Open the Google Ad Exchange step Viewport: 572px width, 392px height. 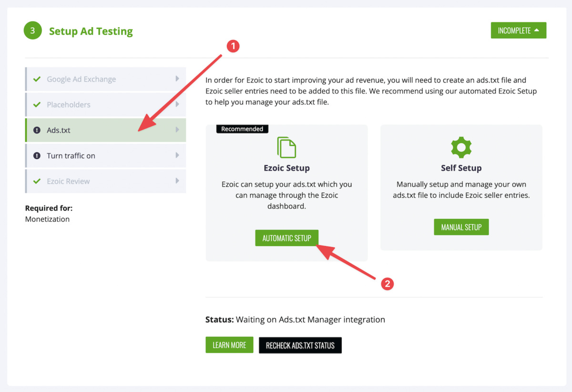(105, 79)
